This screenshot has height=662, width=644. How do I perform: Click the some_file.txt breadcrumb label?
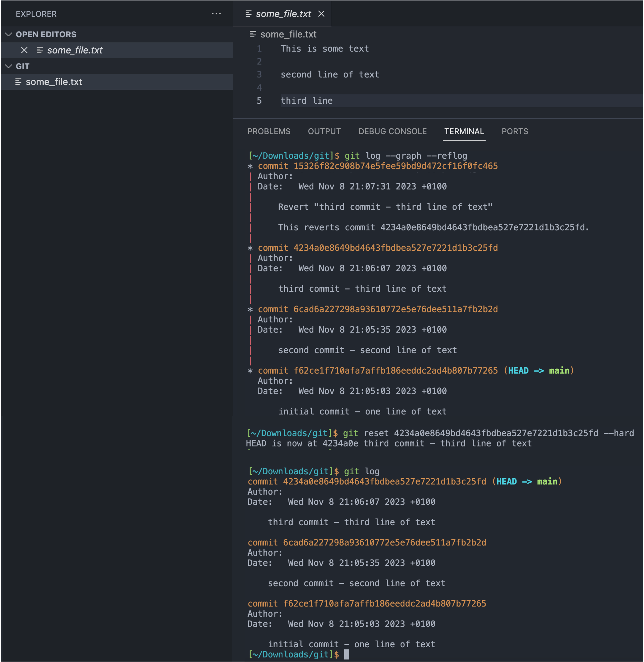(288, 34)
